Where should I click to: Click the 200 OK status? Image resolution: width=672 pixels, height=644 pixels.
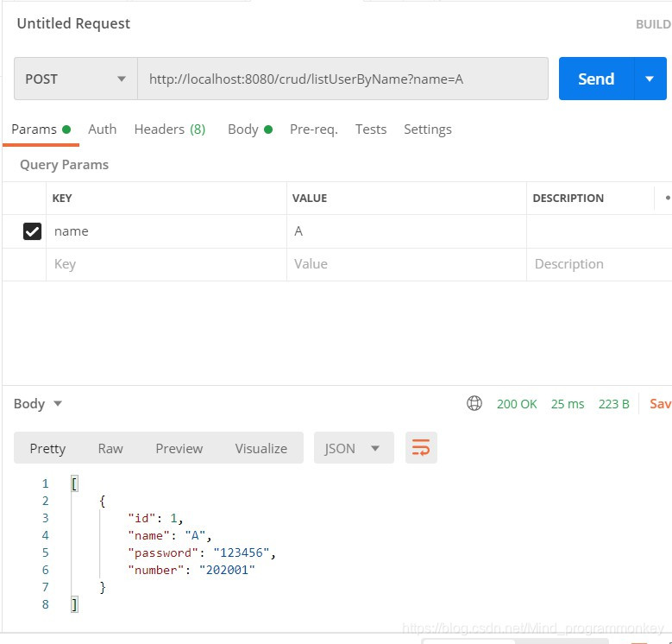[x=517, y=404]
